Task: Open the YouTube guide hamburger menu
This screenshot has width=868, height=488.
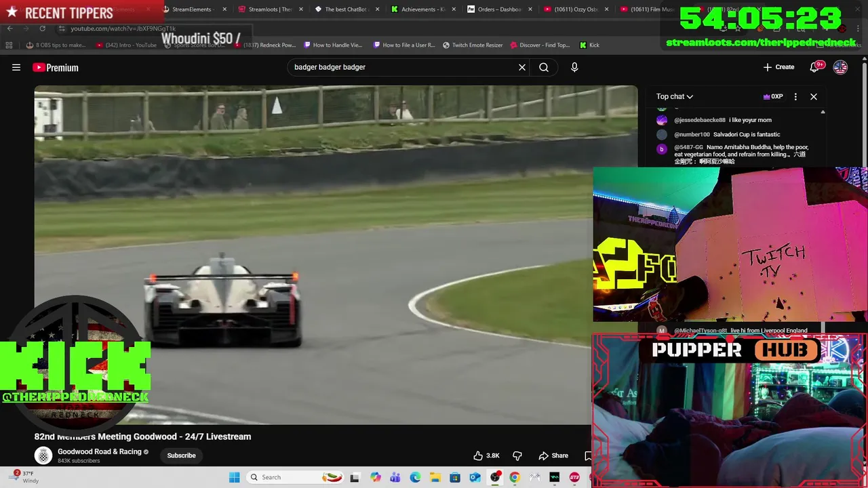Action: coord(16,67)
